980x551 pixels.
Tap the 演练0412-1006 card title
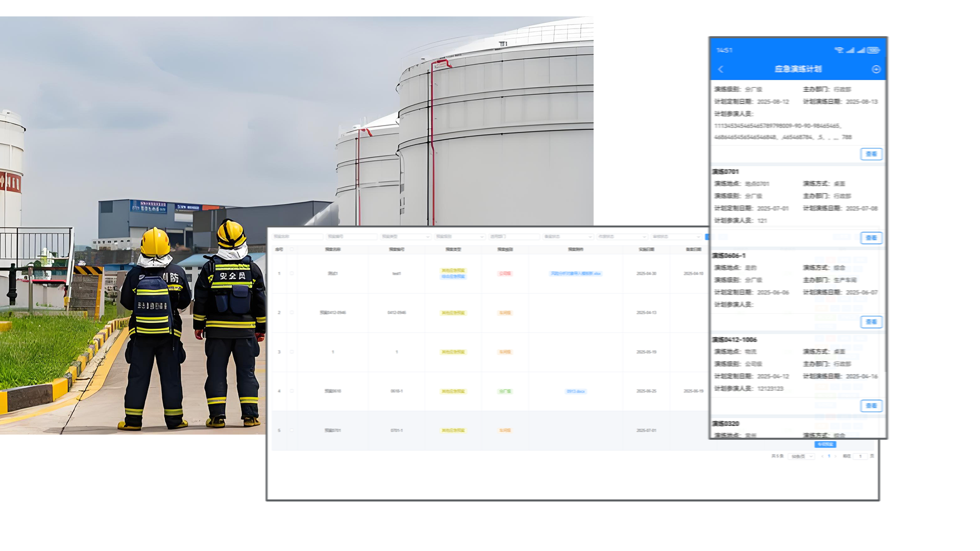tap(734, 340)
